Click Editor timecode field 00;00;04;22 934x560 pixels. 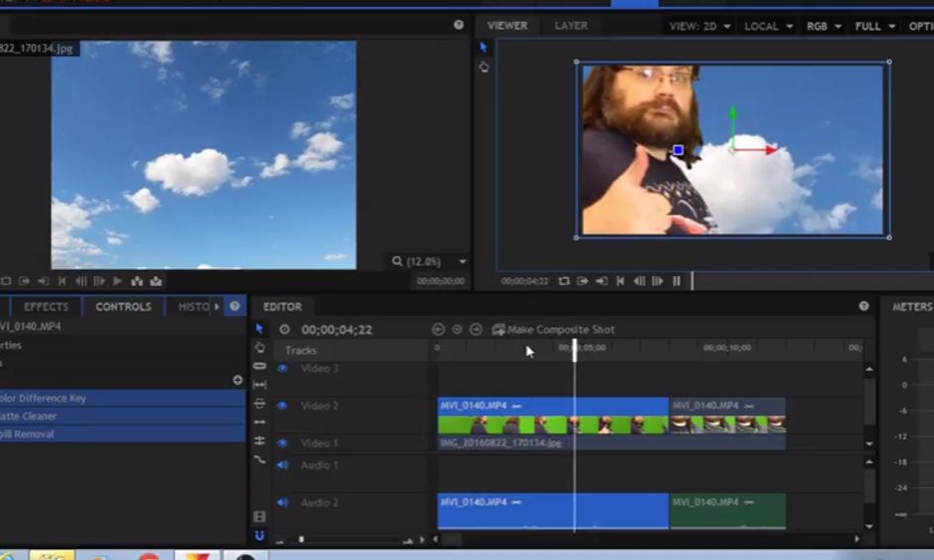click(x=336, y=330)
